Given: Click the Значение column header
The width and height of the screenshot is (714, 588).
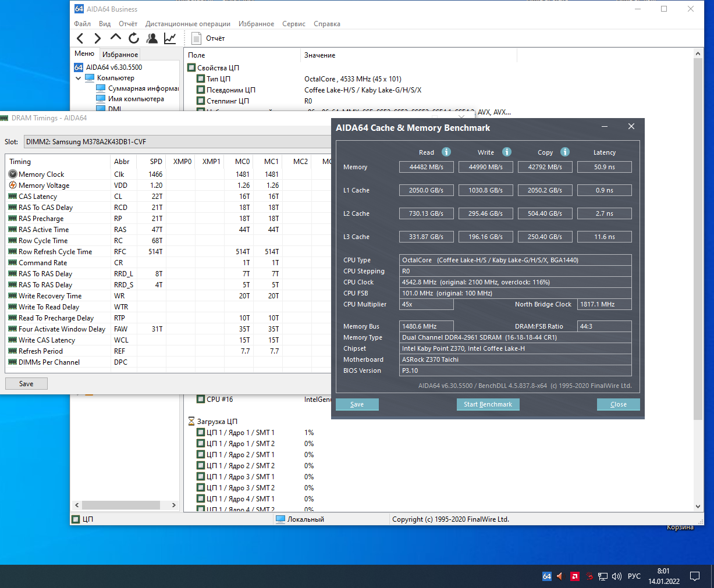Looking at the screenshot, I should [x=408, y=55].
